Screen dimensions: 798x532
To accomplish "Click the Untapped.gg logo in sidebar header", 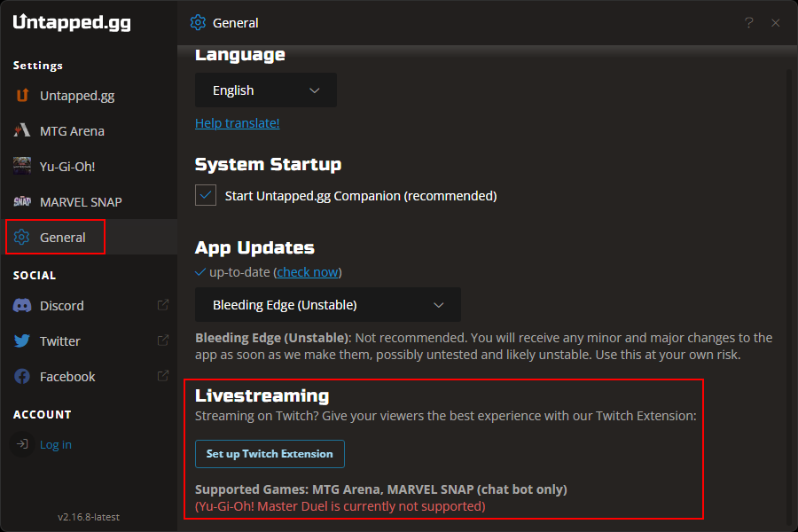I will click(x=72, y=22).
